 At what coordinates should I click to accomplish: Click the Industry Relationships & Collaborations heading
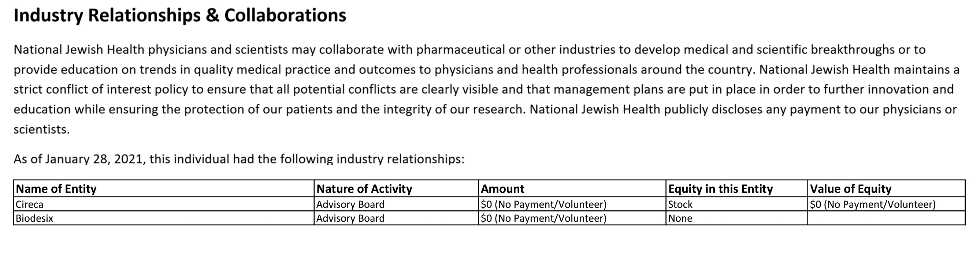180,16
